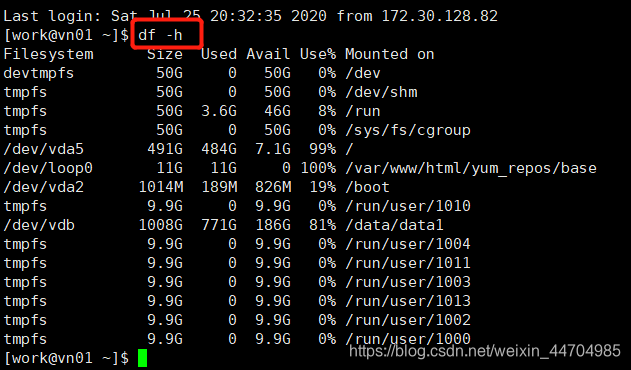Click the mount point '/run/user/1002'
The image size is (631, 370).
408,320
